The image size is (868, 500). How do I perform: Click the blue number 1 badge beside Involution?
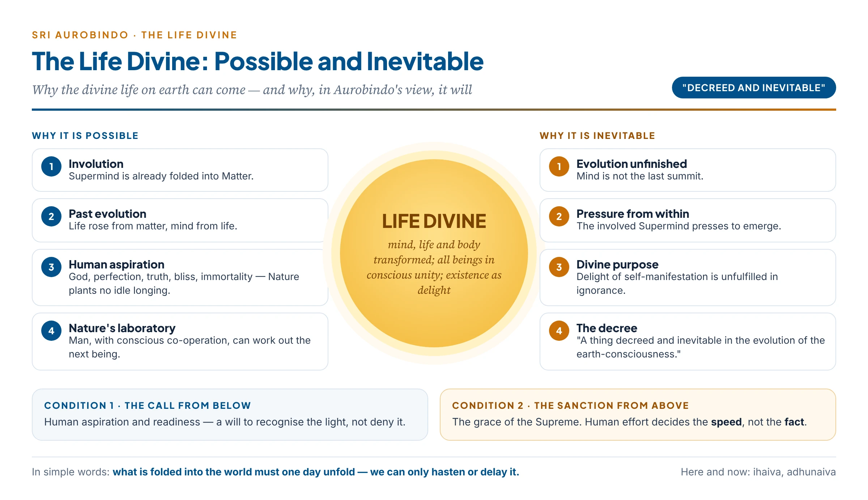[51, 166]
